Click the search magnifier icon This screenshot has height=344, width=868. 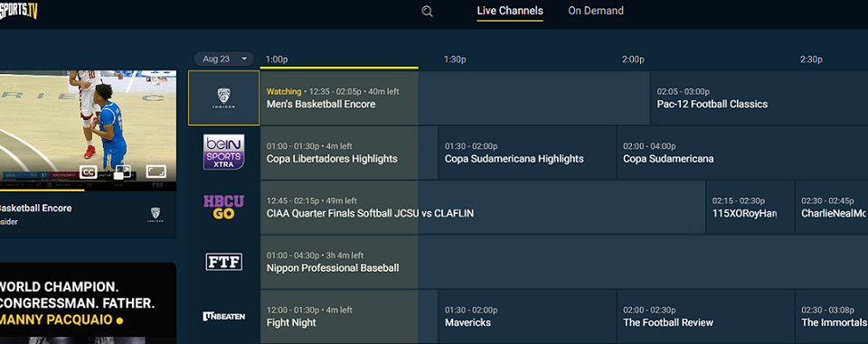click(427, 12)
